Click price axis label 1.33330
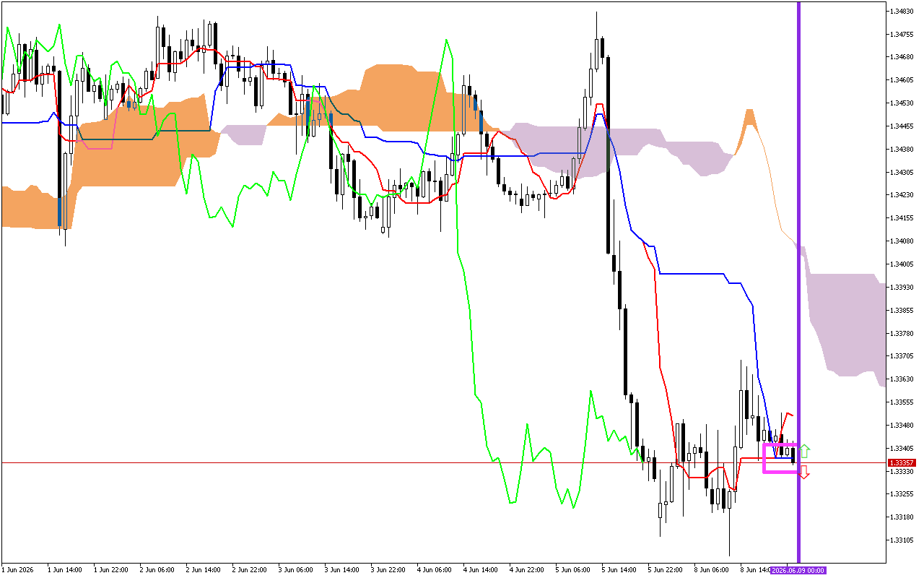 (902, 472)
